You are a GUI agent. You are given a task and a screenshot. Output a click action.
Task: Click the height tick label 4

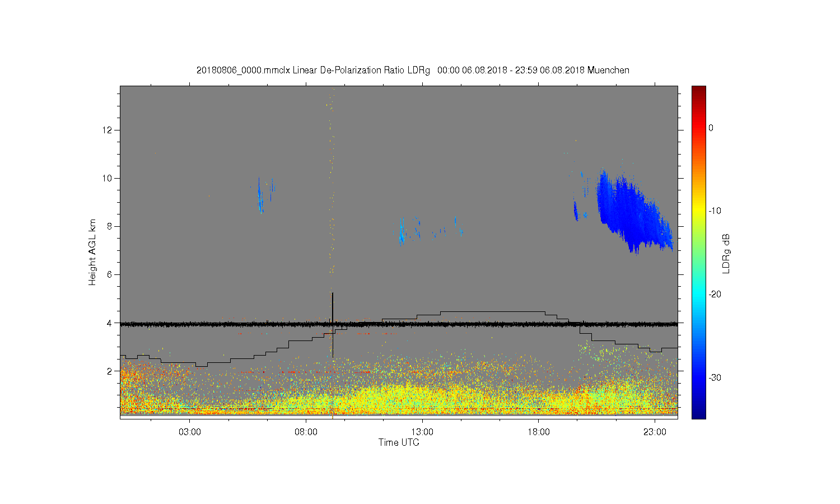110,323
